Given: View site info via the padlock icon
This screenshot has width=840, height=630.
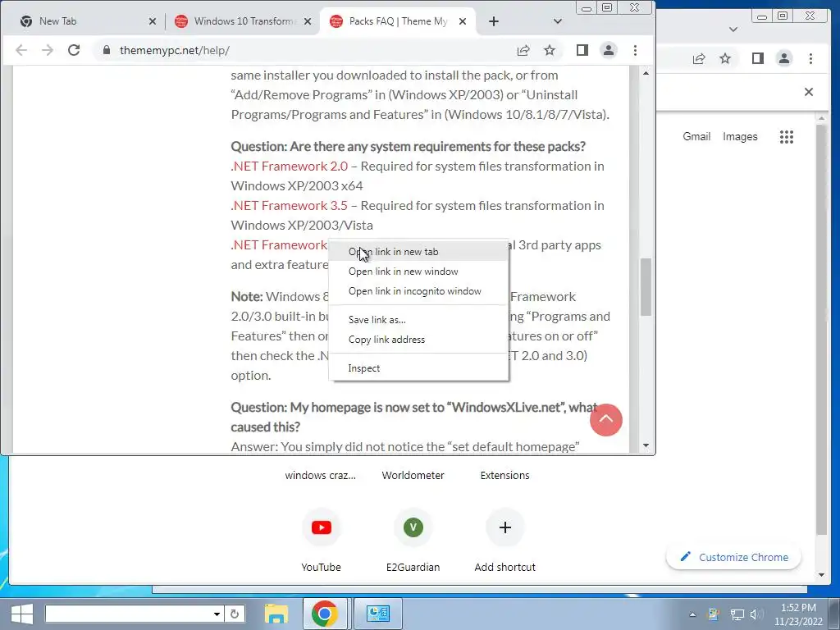Looking at the screenshot, I should point(107,50).
